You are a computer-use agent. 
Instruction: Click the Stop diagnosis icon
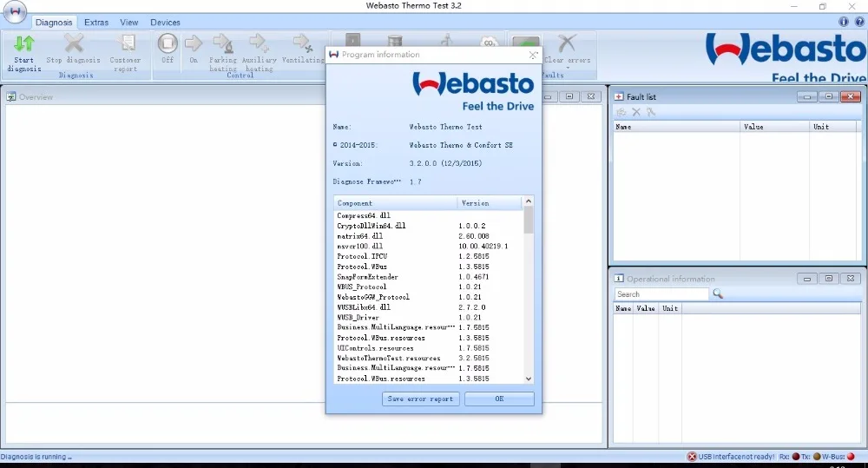(x=74, y=43)
